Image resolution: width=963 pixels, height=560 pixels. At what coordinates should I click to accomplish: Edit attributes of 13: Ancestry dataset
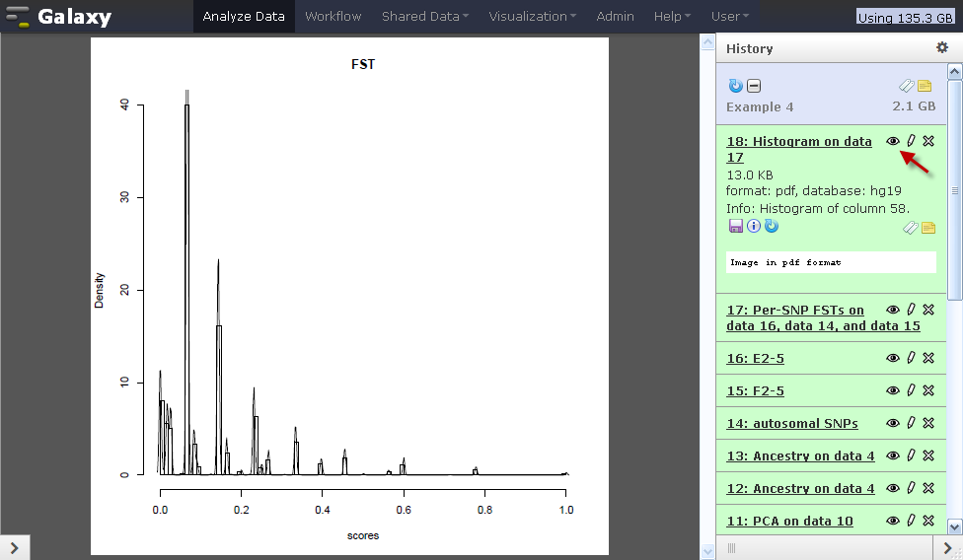pos(911,455)
